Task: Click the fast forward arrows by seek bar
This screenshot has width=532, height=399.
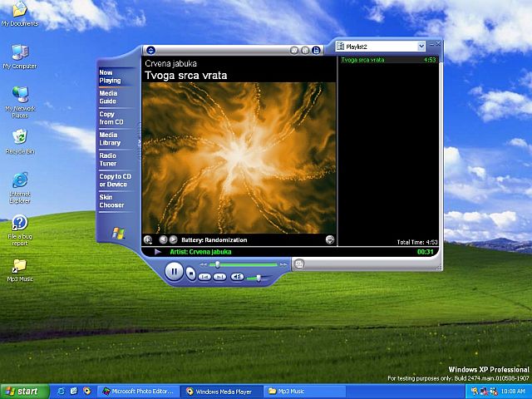Action: point(283,264)
